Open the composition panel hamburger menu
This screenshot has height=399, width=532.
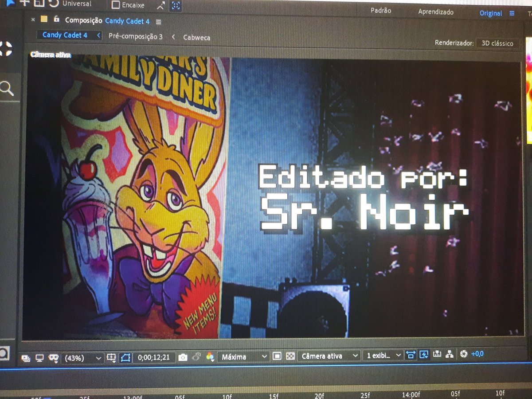tap(158, 21)
